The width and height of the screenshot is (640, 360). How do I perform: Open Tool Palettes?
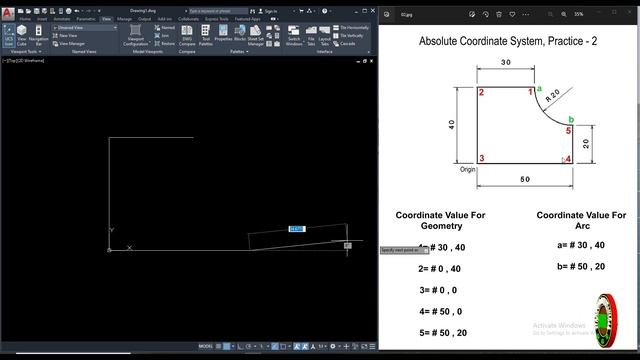(206, 35)
